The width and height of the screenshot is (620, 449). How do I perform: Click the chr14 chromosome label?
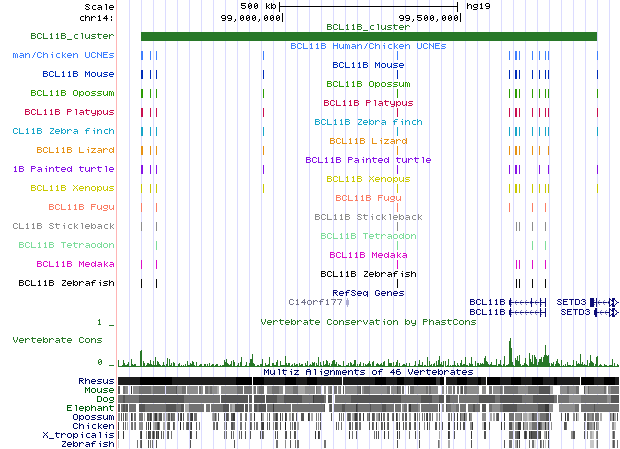pyautogui.click(x=98, y=17)
